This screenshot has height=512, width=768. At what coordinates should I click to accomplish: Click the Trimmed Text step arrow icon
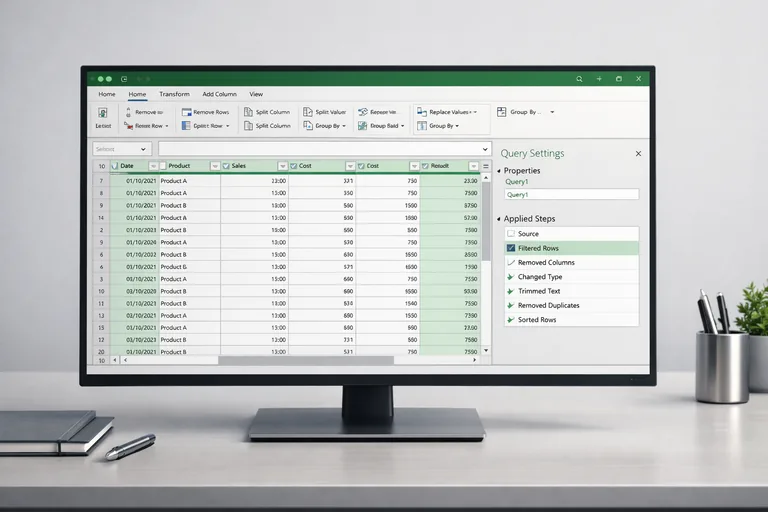(510, 291)
